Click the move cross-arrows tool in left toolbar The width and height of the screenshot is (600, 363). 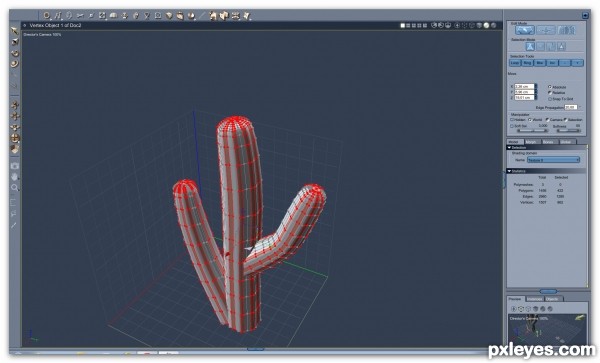click(x=15, y=116)
